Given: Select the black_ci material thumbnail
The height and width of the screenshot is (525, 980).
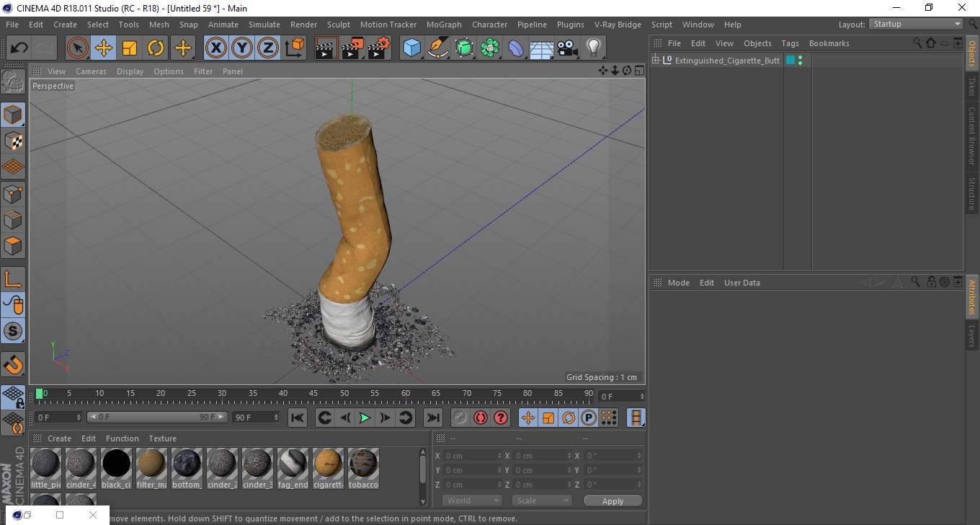Looking at the screenshot, I should tap(116, 467).
